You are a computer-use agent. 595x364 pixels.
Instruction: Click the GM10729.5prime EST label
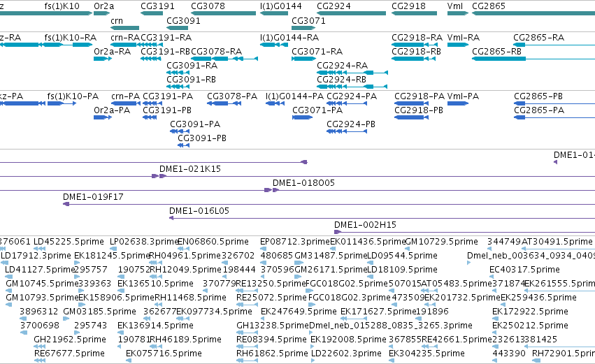[442, 242]
